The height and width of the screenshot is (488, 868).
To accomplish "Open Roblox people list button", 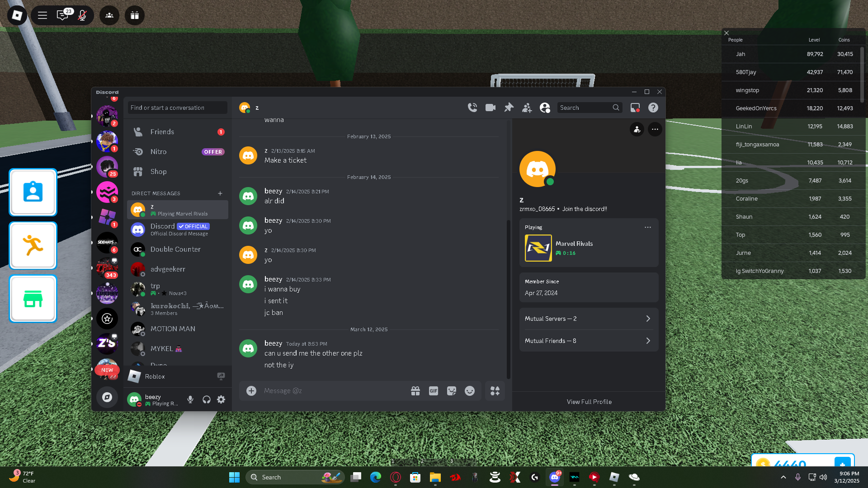I will point(109,15).
